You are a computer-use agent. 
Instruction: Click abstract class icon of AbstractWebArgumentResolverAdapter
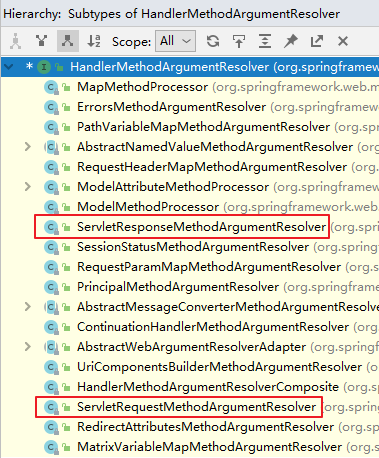(51, 347)
